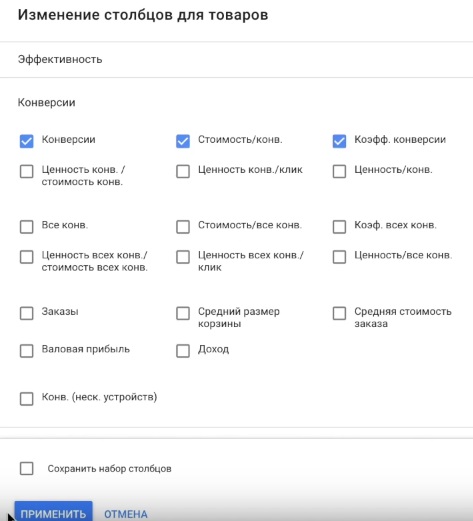Tick the Валовая прибыль checkbox
Image resolution: width=473 pixels, height=521 pixels.
26,351
